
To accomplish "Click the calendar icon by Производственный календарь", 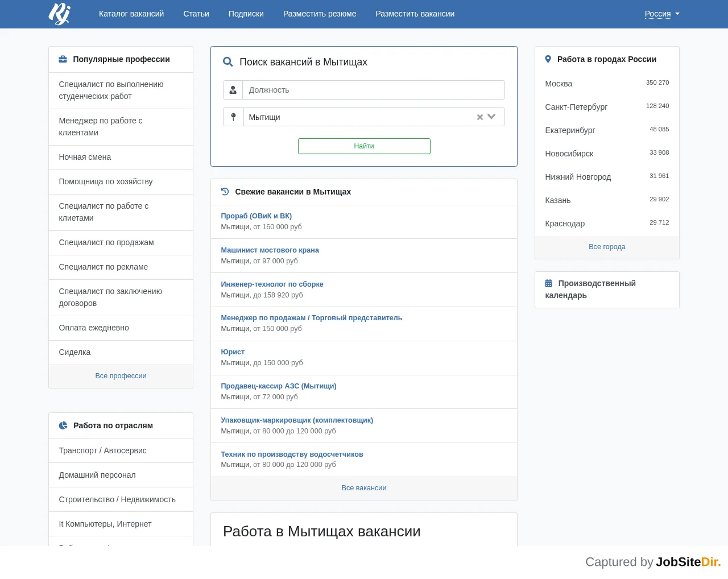I will (x=549, y=283).
